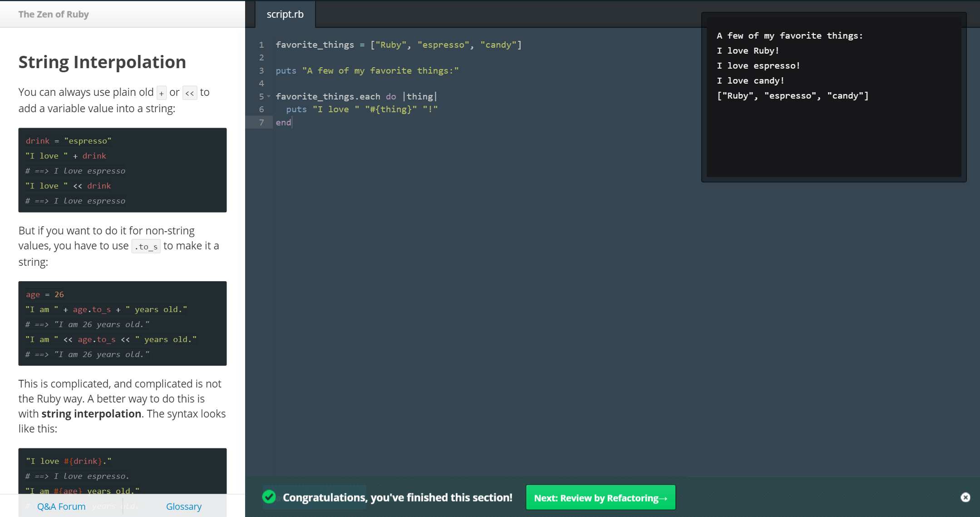Screen dimensions: 980x517
Task: Click the String Interpolation heading
Action: point(102,62)
